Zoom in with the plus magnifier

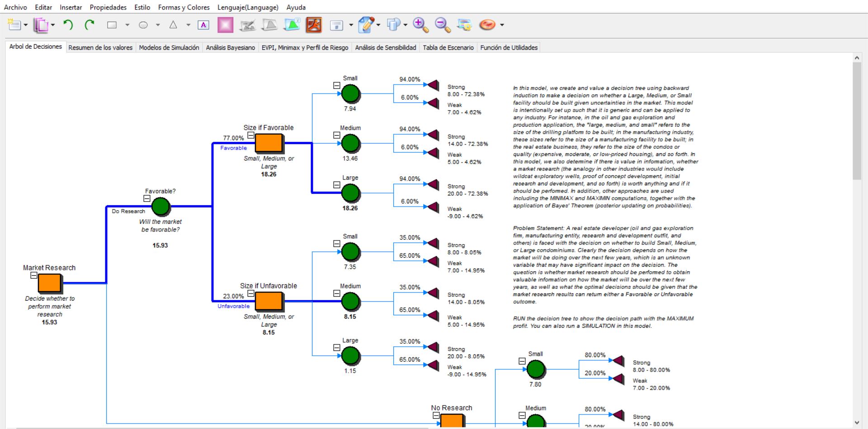click(x=420, y=25)
